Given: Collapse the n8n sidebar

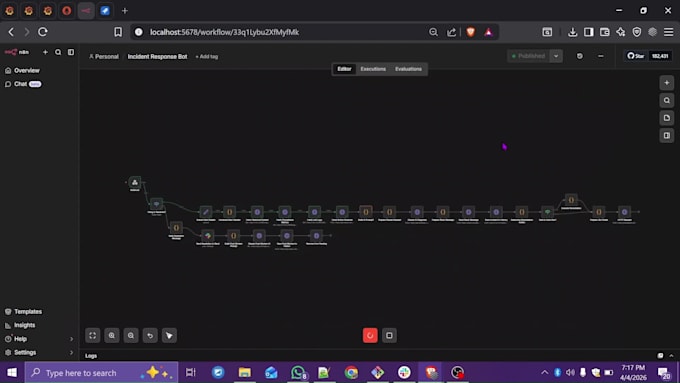Looking at the screenshot, I should (x=71, y=52).
